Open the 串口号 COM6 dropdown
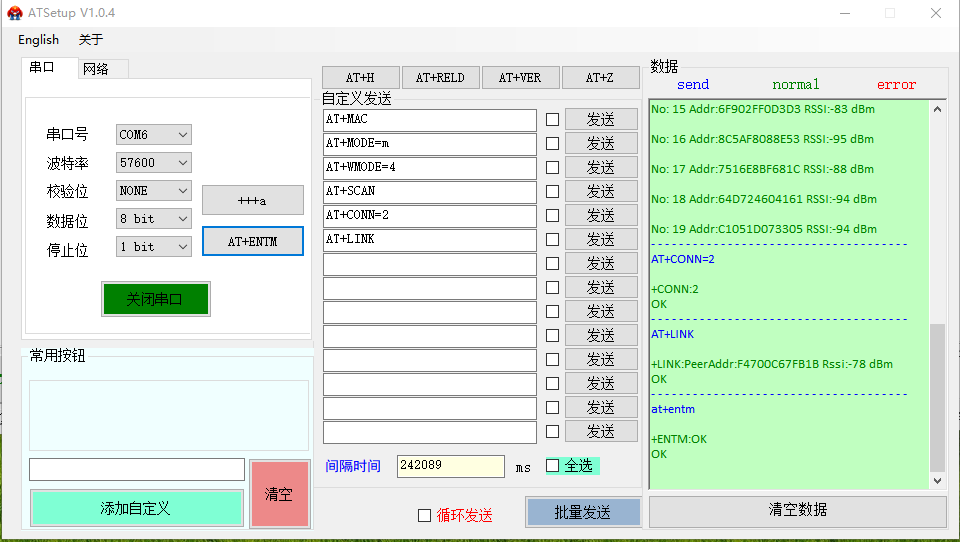This screenshot has width=960, height=542. [153, 135]
